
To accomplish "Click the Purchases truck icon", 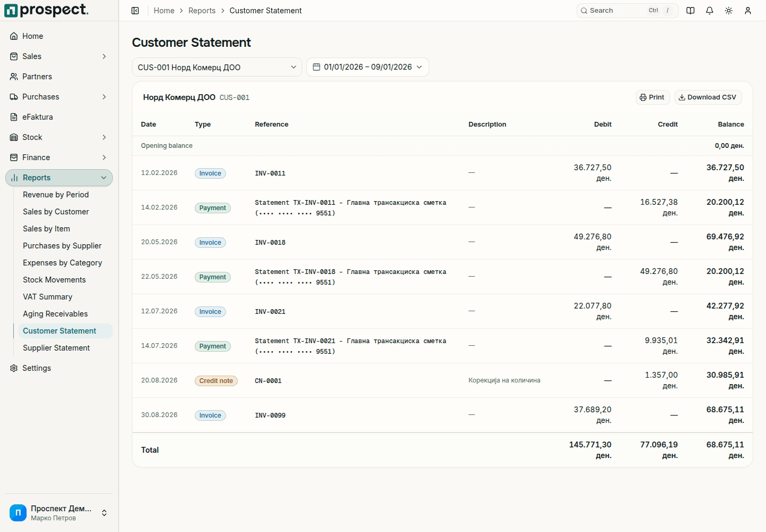I will (x=14, y=97).
